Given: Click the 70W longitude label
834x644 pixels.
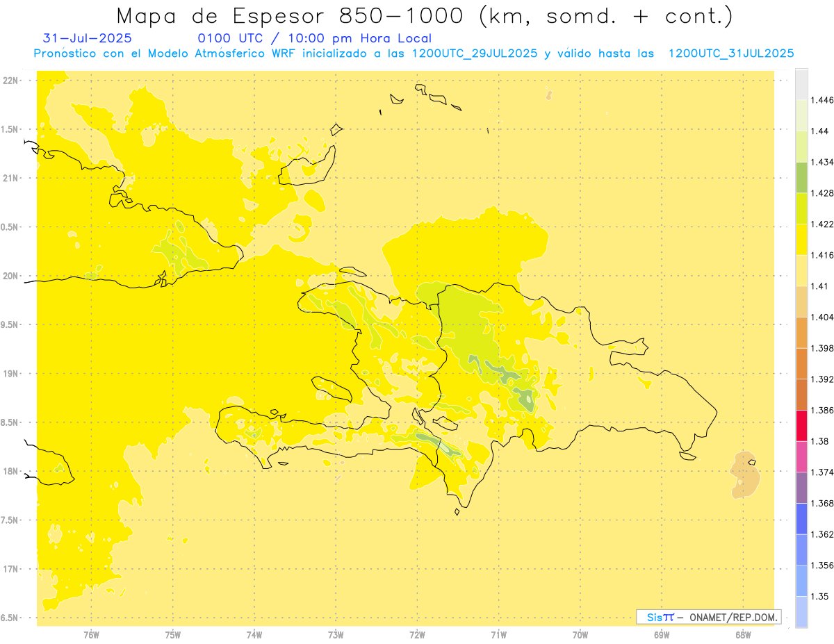Looking at the screenshot, I should (x=580, y=634).
